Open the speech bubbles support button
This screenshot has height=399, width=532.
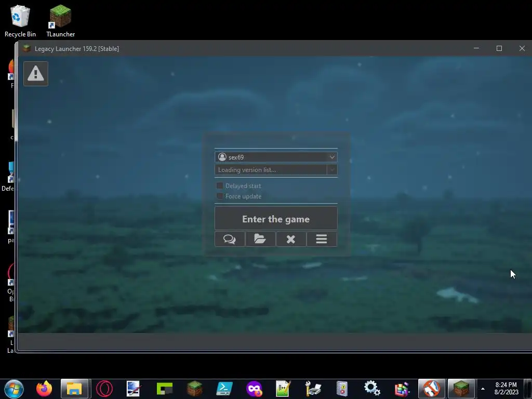point(230,239)
